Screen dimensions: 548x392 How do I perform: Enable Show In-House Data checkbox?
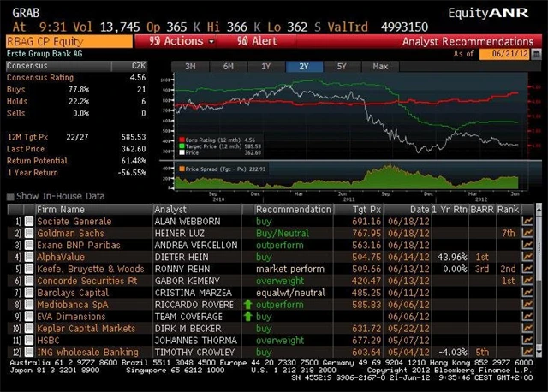point(10,196)
